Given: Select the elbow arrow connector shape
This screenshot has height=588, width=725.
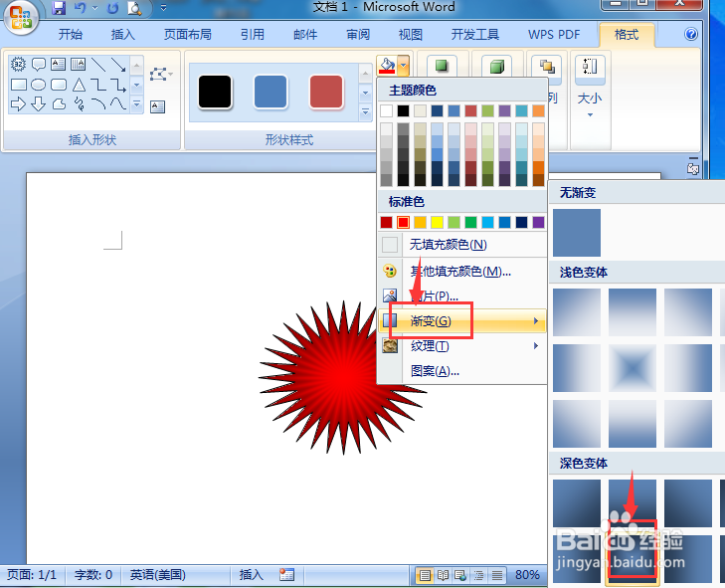Looking at the screenshot, I should click(118, 85).
